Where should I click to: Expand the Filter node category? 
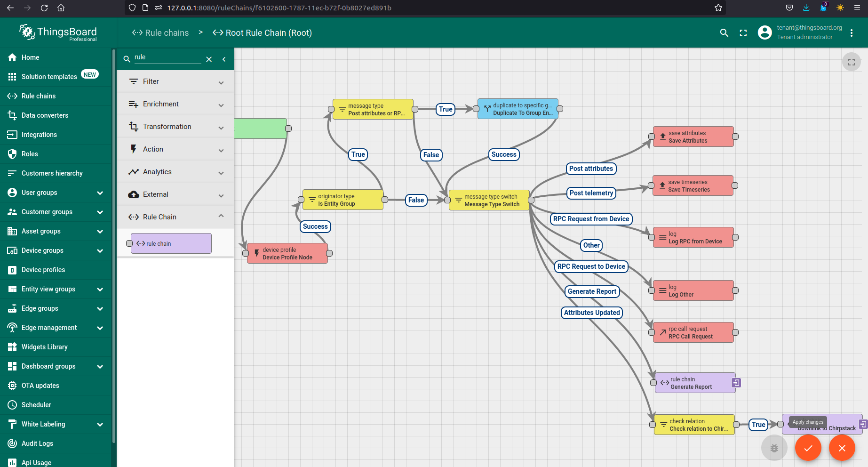pos(175,81)
